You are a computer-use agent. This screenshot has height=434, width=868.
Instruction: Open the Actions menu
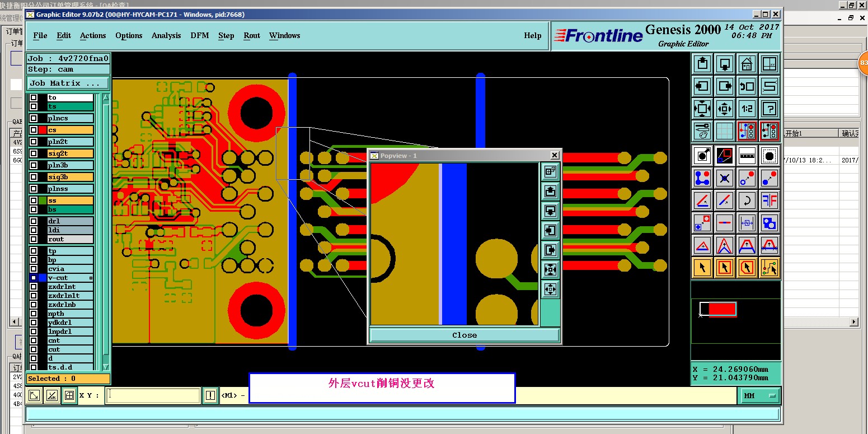pyautogui.click(x=93, y=35)
